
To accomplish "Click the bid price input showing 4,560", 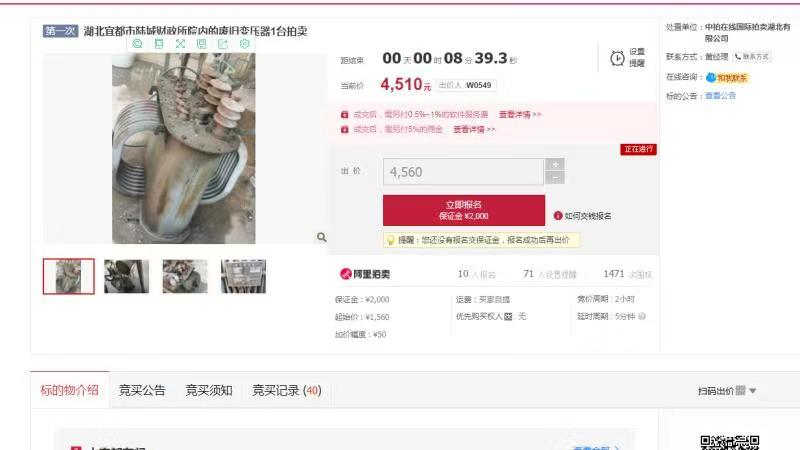I will click(463, 172).
